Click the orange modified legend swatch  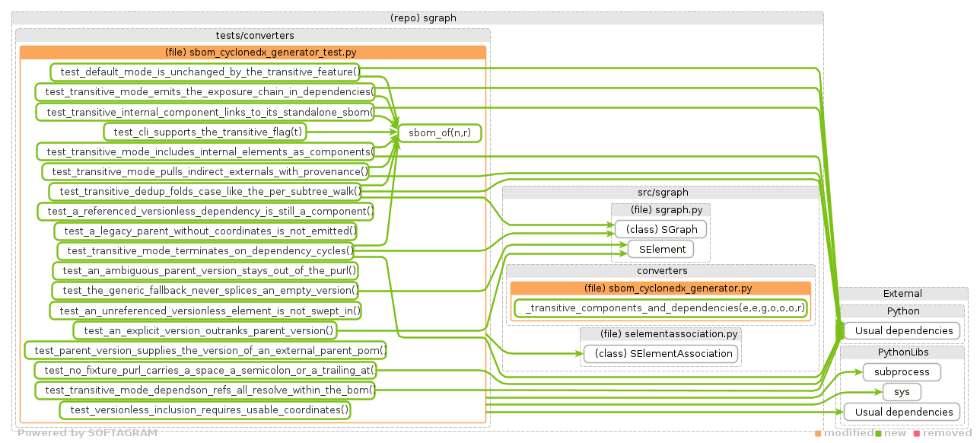click(x=818, y=434)
